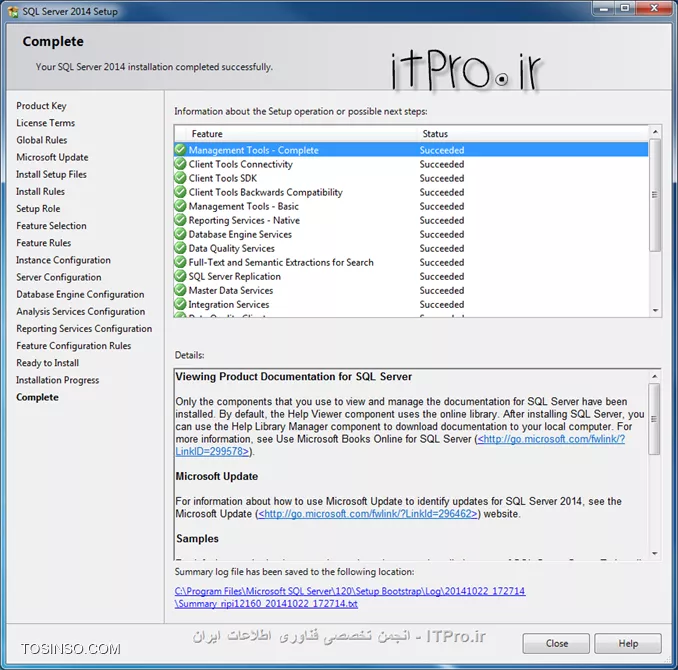Screen dimensions: 678x670
Task: Click check icon beside Reporting Services - Native
Action: click(180, 220)
